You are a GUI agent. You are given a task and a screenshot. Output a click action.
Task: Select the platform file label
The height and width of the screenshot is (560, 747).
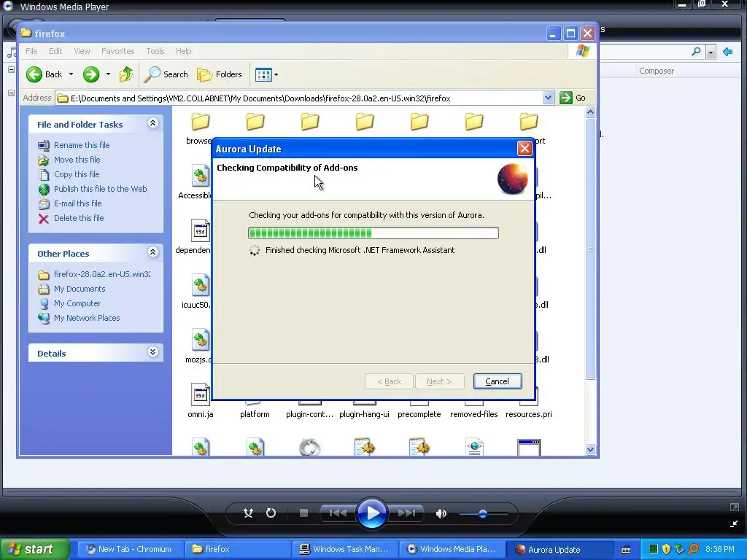click(255, 414)
